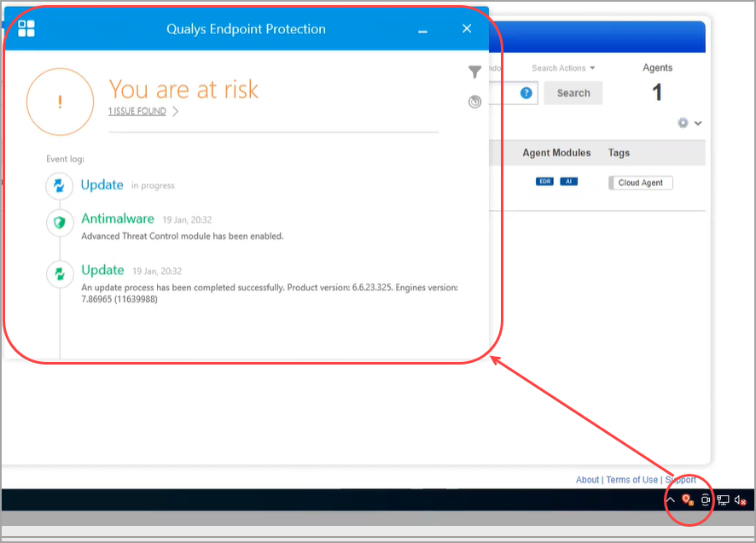Viewport: 756px width, 543px height.
Task: Click the Antimalware shield event icon
Action: [60, 222]
